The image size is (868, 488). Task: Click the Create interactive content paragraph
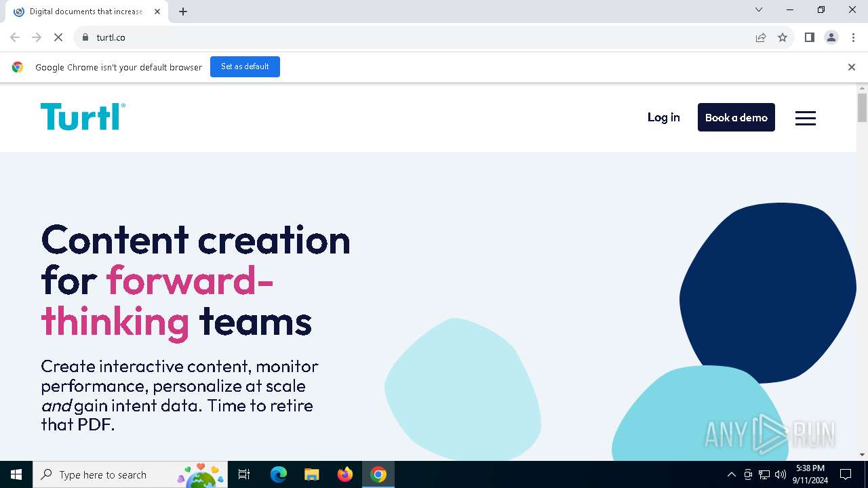click(180, 395)
